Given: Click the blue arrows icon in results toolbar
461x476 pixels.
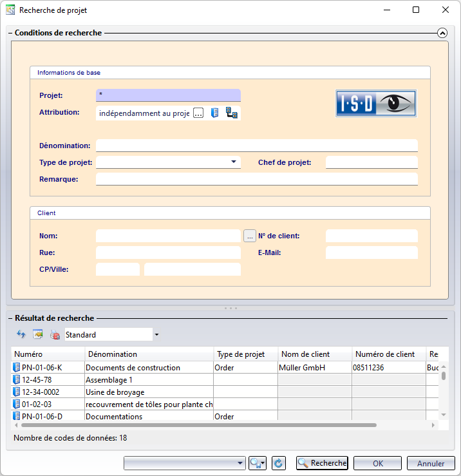Looking at the screenshot, I should coord(21,335).
